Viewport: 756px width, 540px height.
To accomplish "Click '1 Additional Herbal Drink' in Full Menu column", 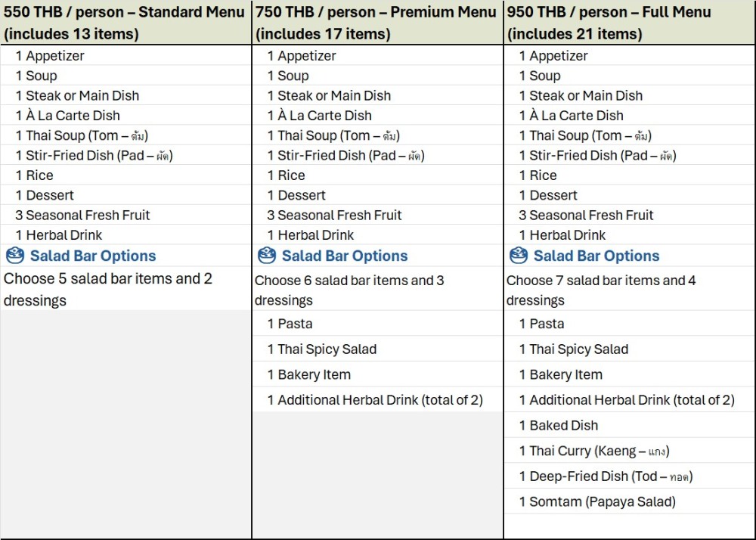I will click(626, 400).
